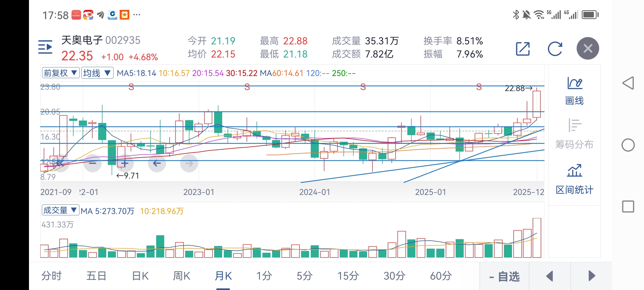Open the 画线 drawing tool
The image size is (644, 290).
click(574, 91)
